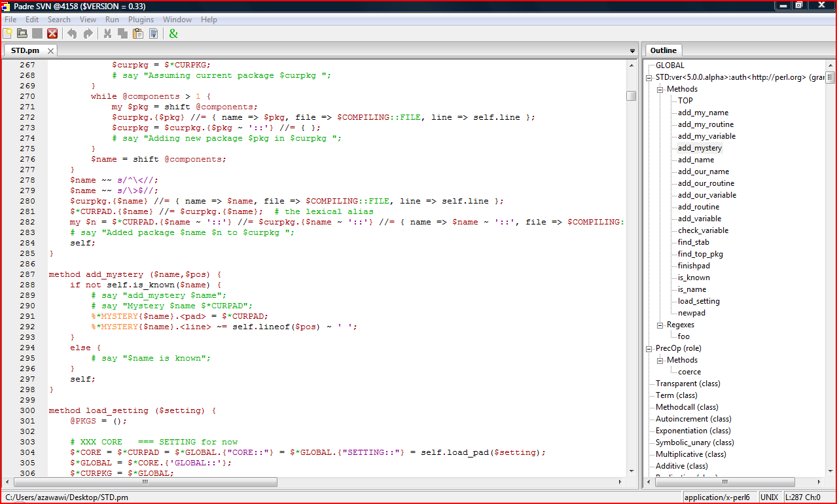Open a file using the folder icon
The width and height of the screenshot is (837, 504).
click(22, 33)
